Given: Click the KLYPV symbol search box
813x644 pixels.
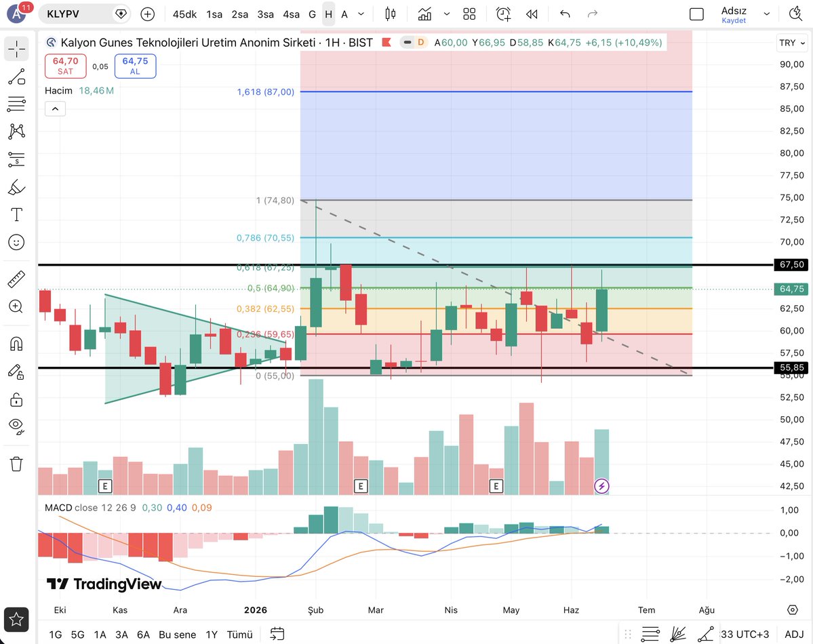Looking at the screenshot, I should click(85, 14).
